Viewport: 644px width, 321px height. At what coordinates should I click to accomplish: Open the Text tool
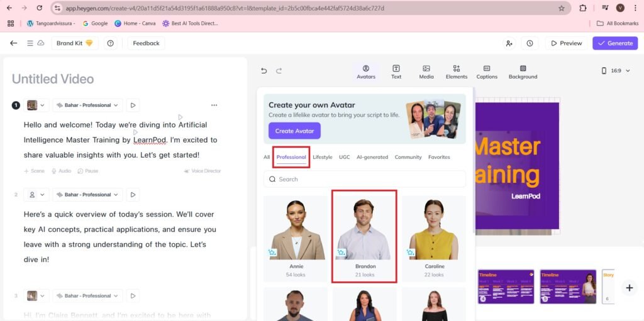pos(396,72)
